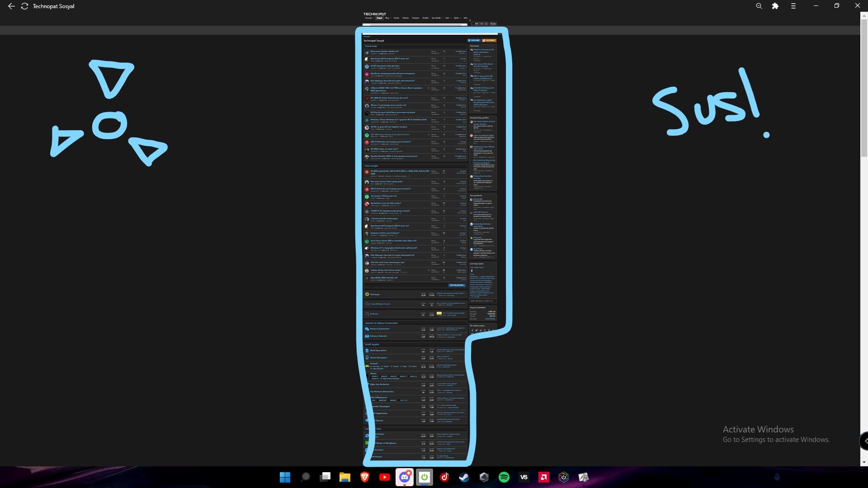
Task: Open the extensions puzzle icon
Action: [x=775, y=6]
